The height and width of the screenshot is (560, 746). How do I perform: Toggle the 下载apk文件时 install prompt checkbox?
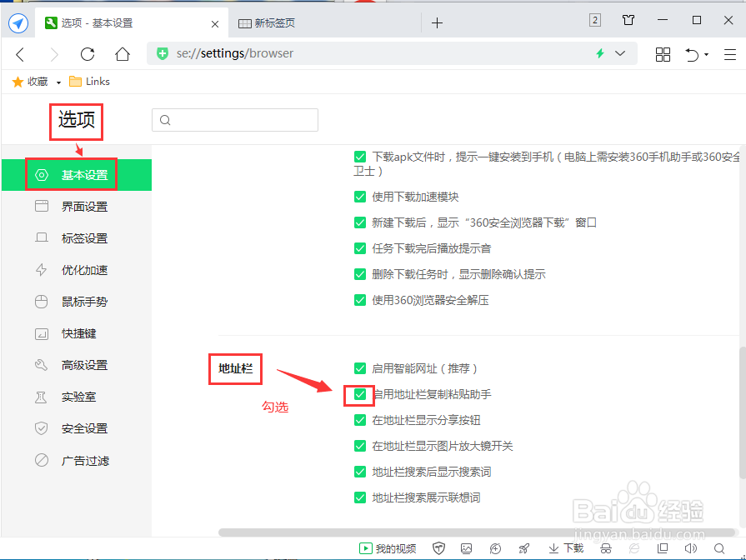pos(360,157)
